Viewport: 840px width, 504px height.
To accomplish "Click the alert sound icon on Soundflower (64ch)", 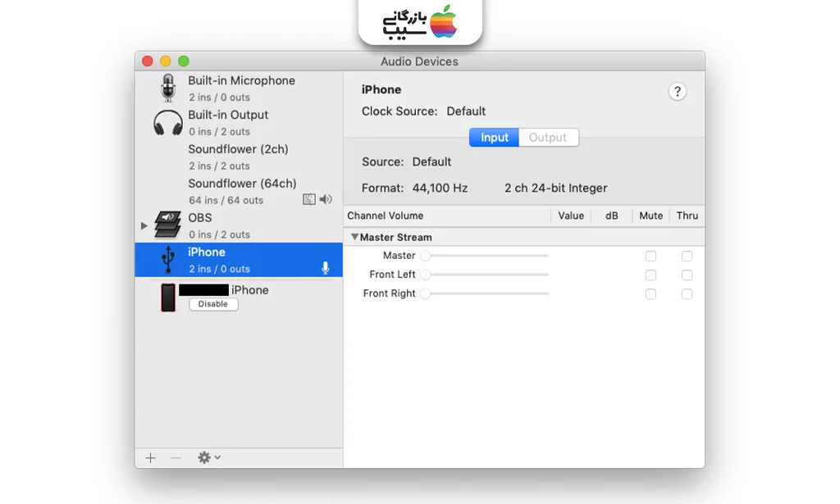I will tap(309, 200).
